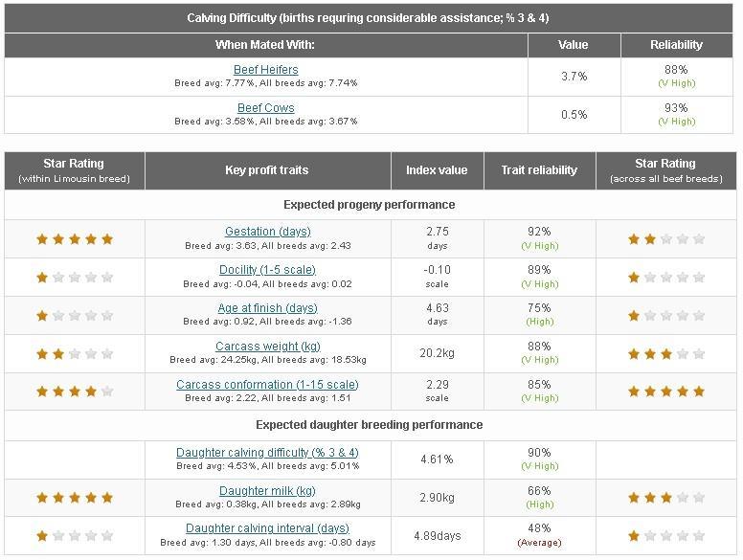Click Docility within-breed one-star rating
The height and width of the screenshot is (560, 743).
tap(75, 278)
